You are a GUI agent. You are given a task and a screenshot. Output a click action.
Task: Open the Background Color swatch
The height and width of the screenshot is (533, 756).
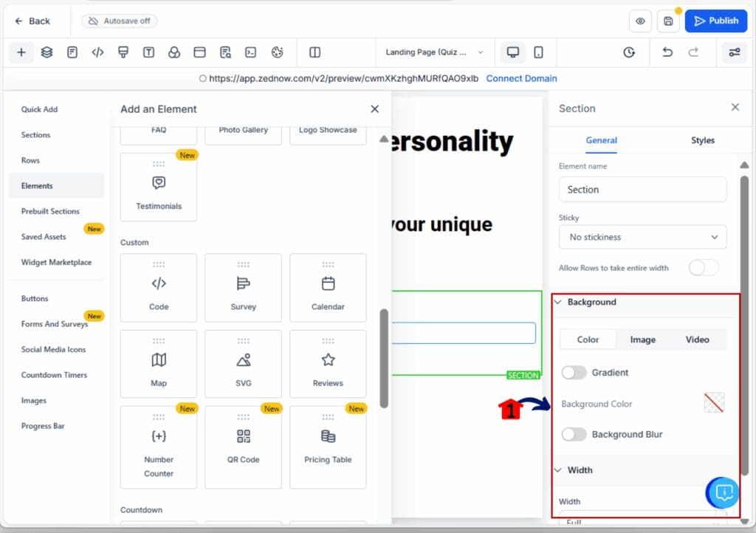(x=713, y=403)
